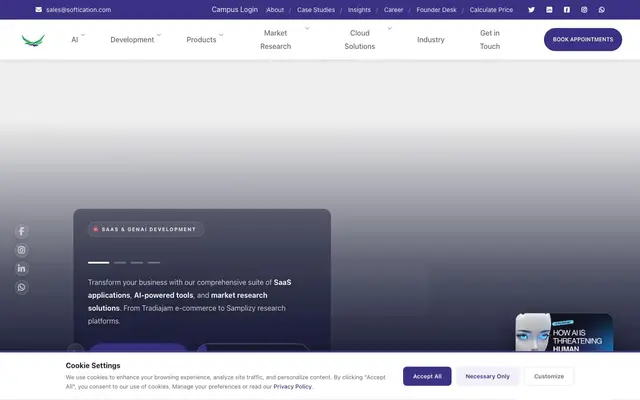Open WhatsApp from the left side social bar
Viewport: 640px width, 400px height.
pyautogui.click(x=22, y=287)
